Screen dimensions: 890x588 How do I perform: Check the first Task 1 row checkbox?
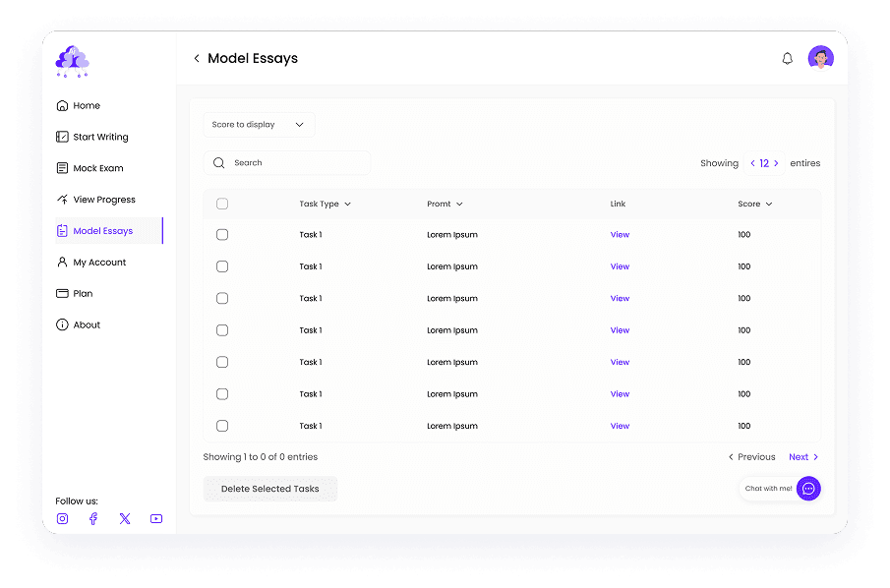(222, 234)
